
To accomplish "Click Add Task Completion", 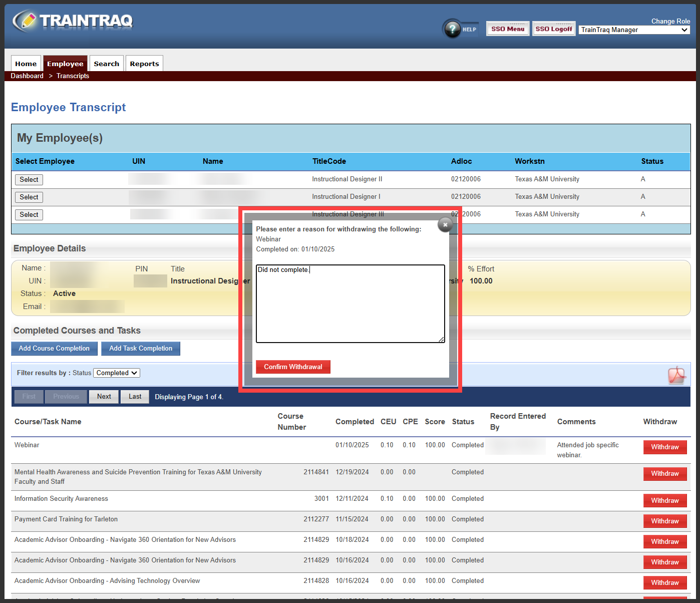I will [140, 348].
